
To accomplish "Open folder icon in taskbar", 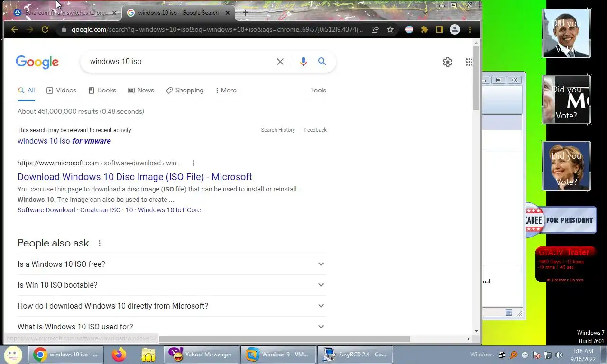I will (148, 354).
